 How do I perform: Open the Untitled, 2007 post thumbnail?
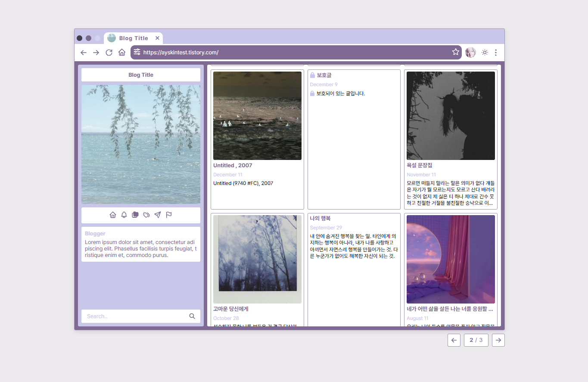click(257, 116)
